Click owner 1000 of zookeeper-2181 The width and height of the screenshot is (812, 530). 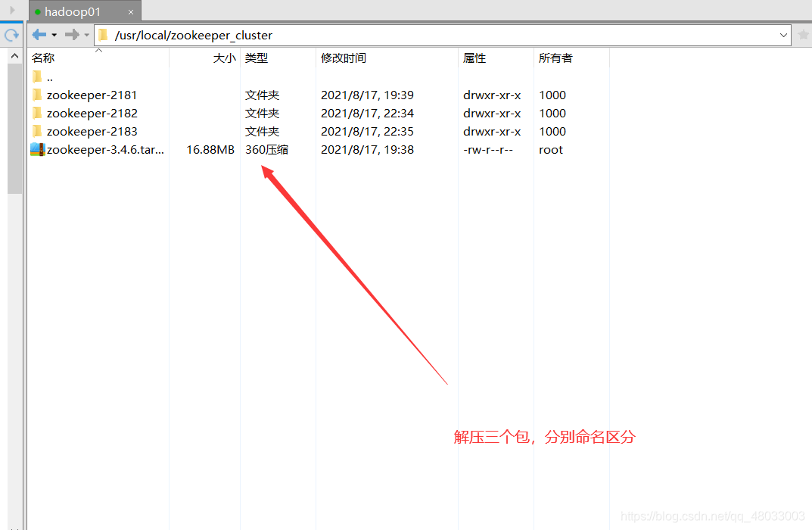[552, 95]
